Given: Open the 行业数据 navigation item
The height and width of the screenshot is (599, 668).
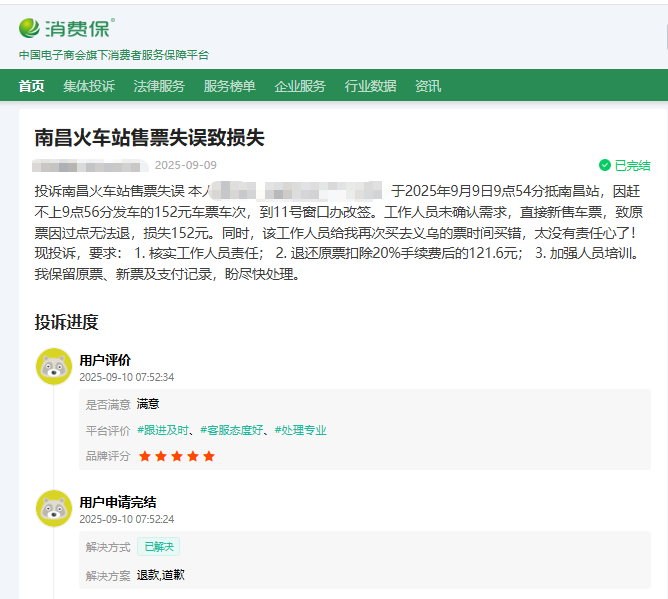Looking at the screenshot, I should [370, 86].
